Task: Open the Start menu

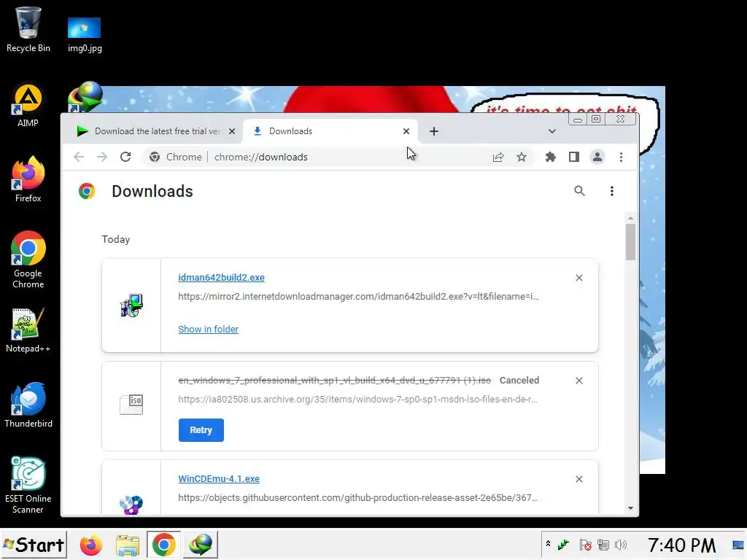Action: [x=34, y=545]
